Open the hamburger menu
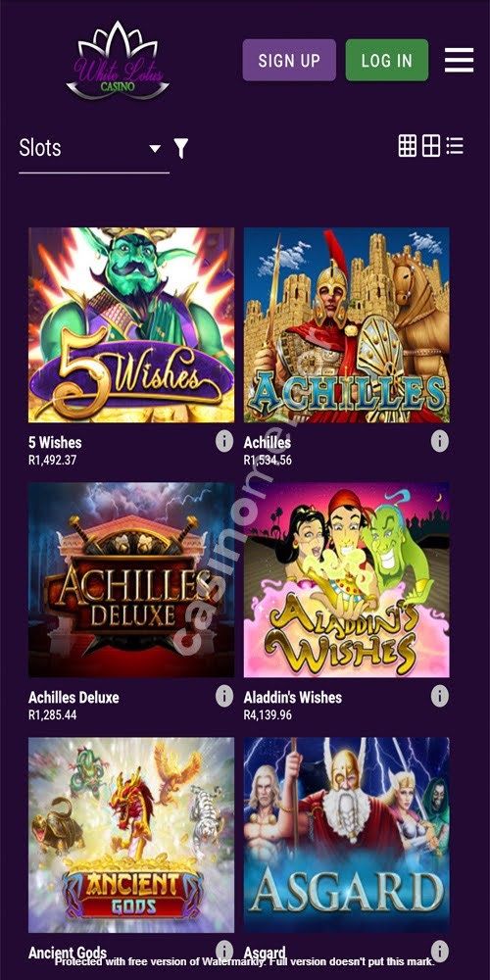 click(459, 60)
